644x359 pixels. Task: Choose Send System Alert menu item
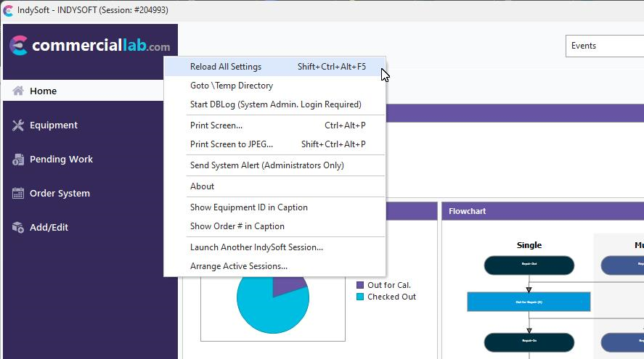point(266,165)
